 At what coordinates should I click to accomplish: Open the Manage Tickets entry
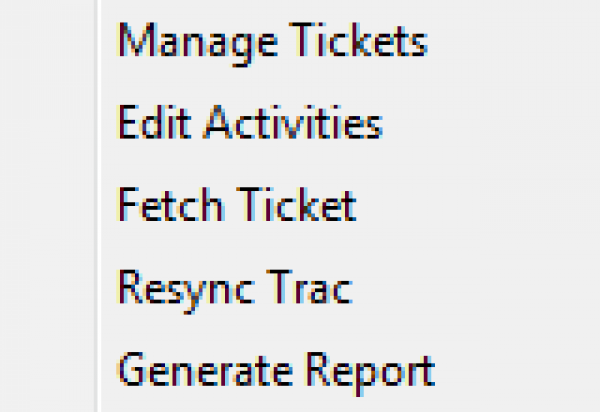click(272, 43)
